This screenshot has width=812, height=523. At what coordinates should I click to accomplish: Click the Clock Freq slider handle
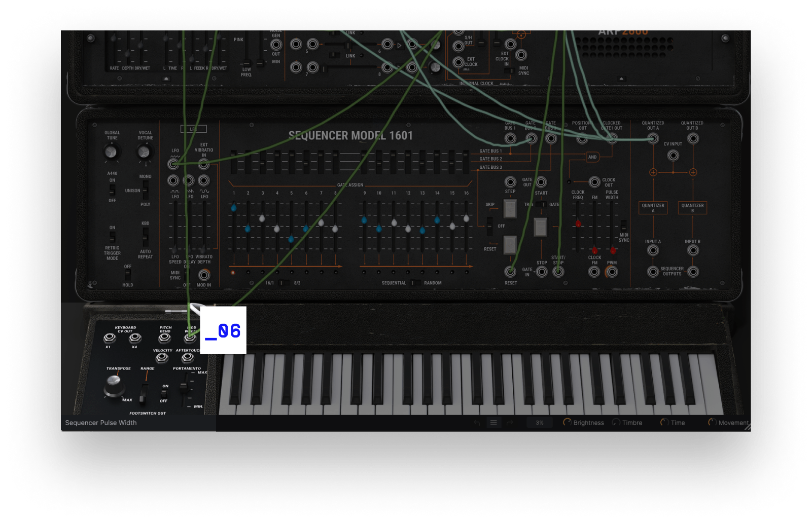578,223
